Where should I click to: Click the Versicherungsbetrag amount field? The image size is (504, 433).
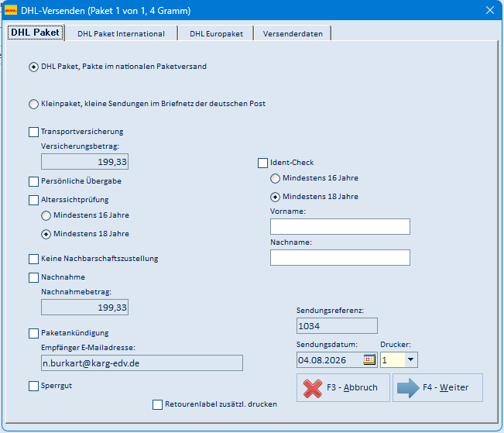pos(84,161)
